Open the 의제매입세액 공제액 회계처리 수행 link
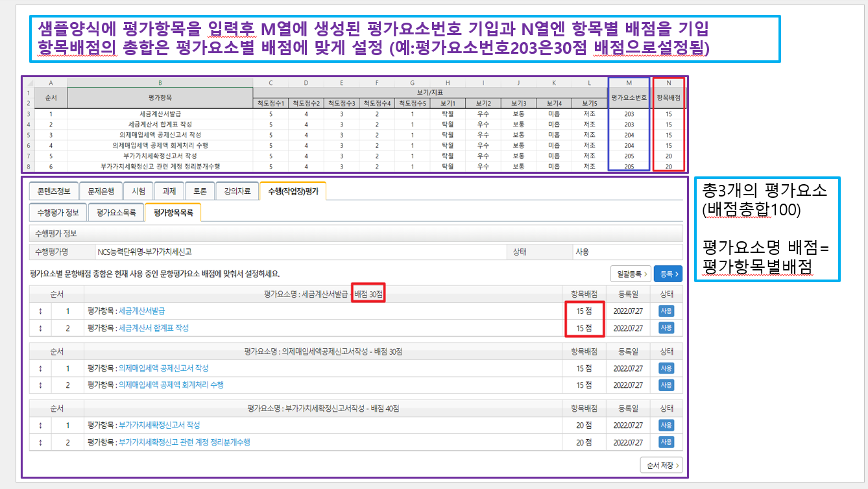 pyautogui.click(x=171, y=385)
